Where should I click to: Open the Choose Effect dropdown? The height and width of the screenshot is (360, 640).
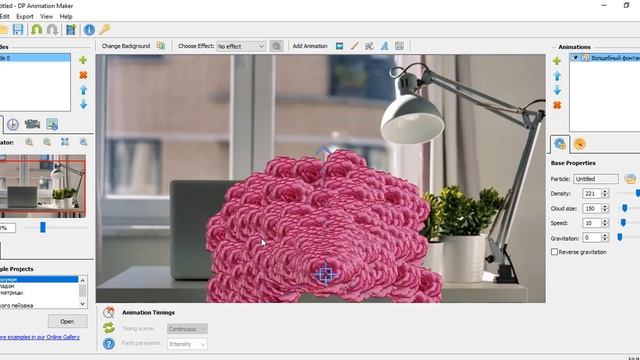(241, 46)
